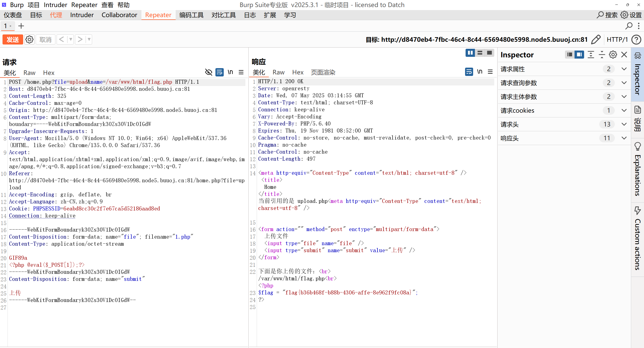The height and width of the screenshot is (348, 644).
Task: Click the HTTP/1 help question mark icon
Action: 636,39
